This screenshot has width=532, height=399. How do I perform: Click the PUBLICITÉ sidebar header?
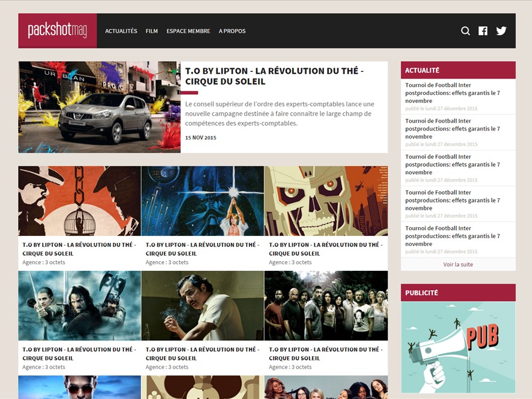[x=458, y=293]
